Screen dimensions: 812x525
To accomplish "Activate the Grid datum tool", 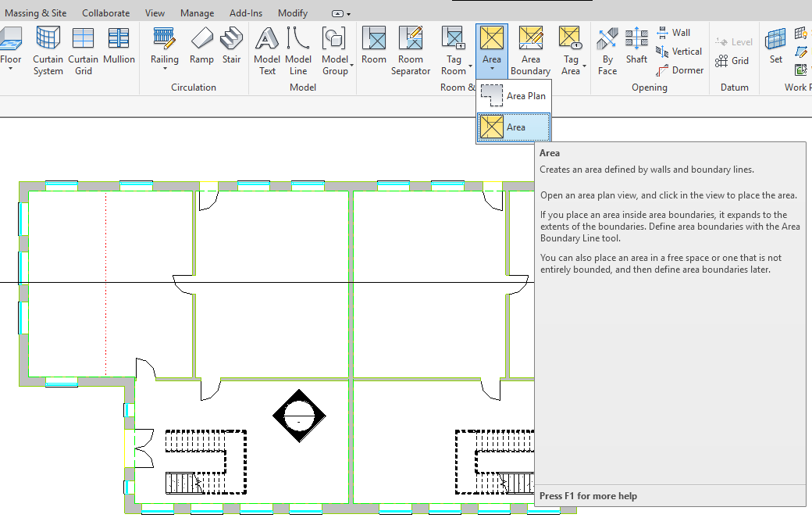I will pos(734,60).
